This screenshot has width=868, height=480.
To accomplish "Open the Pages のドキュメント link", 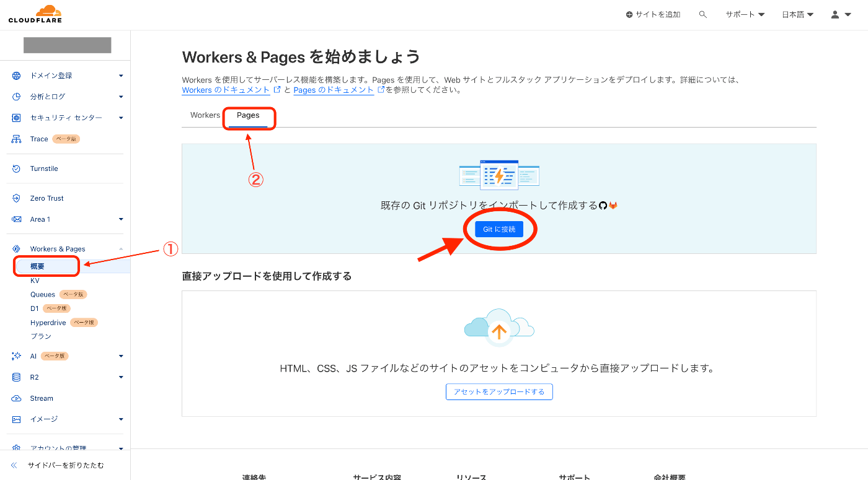I will [x=334, y=90].
